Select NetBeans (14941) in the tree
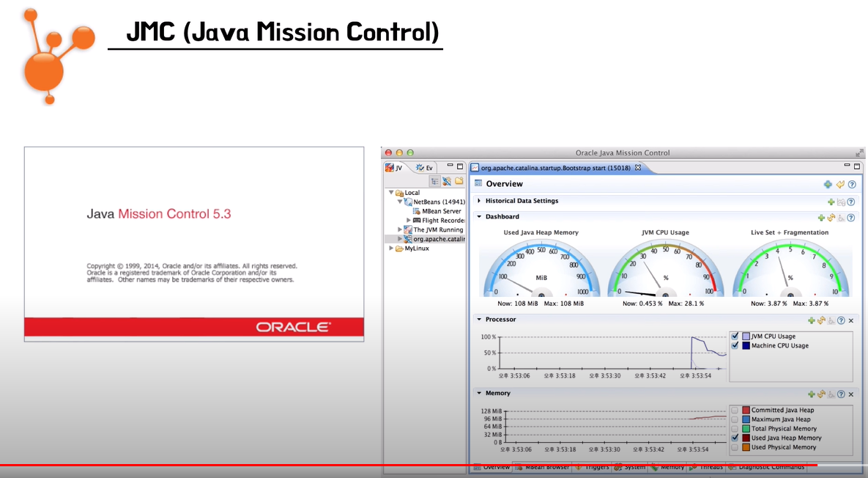 tap(434, 202)
